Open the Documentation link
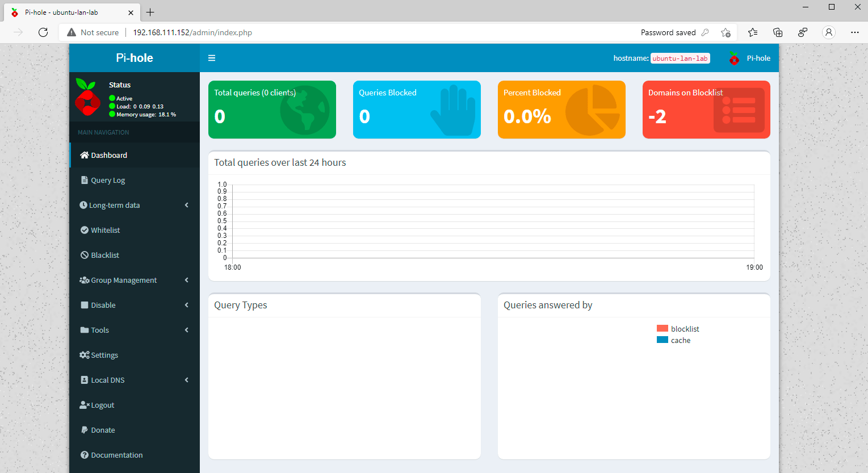Screen dimensions: 868x473 click(116, 455)
